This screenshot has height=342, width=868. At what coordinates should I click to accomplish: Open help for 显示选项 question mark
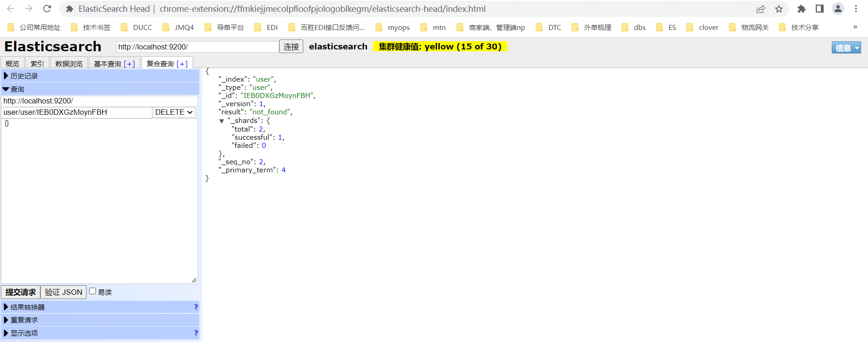point(196,333)
